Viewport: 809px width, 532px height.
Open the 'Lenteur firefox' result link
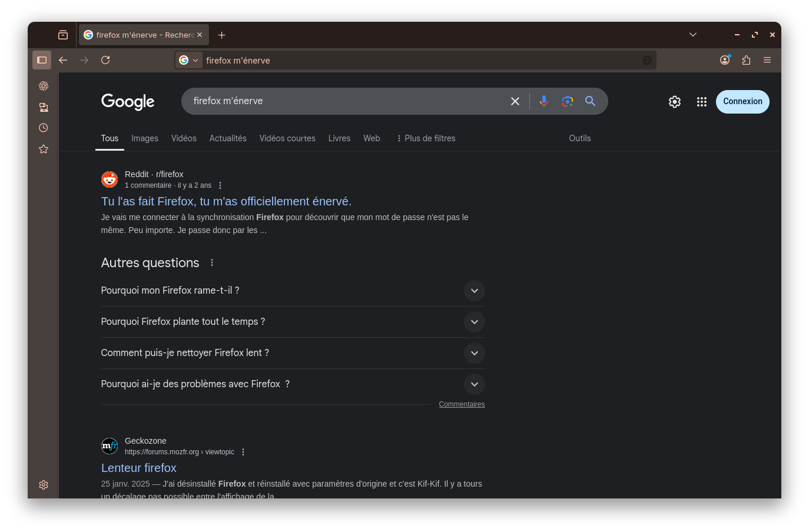click(139, 468)
